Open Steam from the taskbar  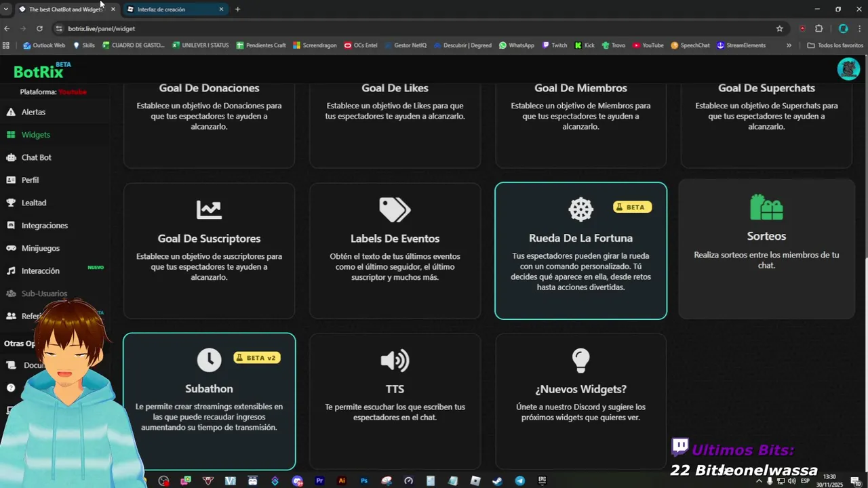(498, 481)
